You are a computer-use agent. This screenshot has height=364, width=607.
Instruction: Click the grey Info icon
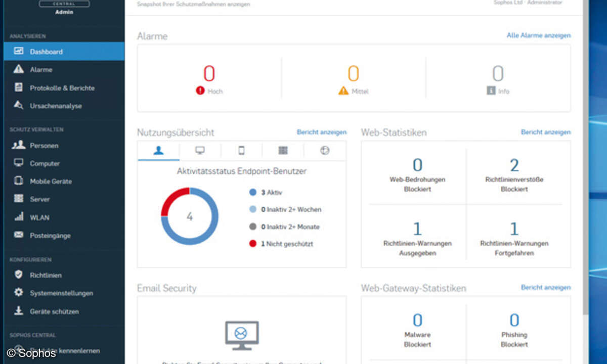(x=490, y=90)
